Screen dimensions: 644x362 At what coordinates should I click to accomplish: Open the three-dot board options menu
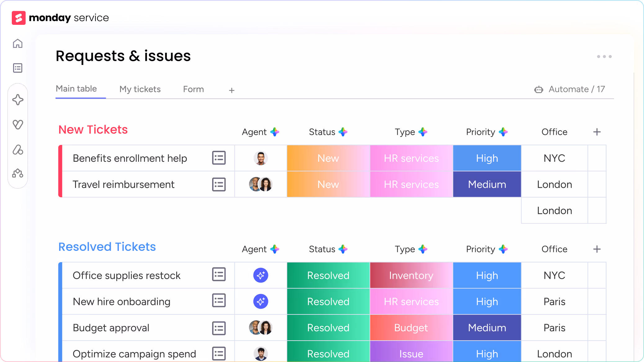pos(604,57)
